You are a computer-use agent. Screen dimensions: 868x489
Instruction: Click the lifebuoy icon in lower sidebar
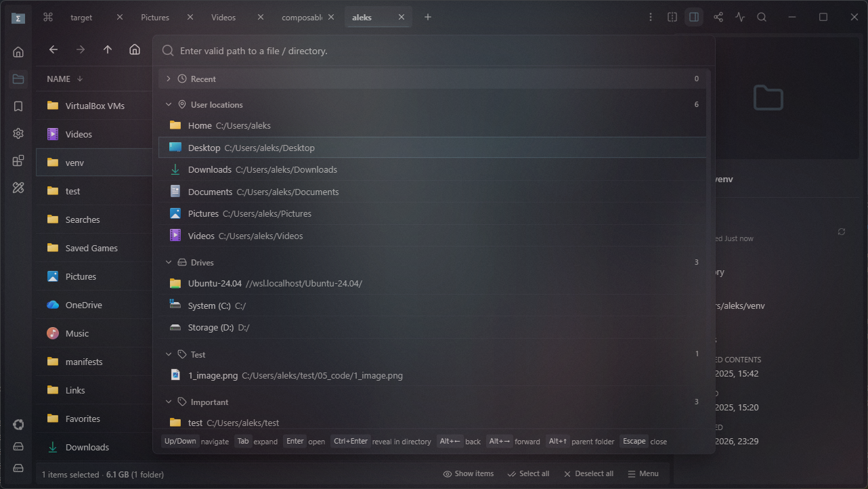tap(18, 425)
